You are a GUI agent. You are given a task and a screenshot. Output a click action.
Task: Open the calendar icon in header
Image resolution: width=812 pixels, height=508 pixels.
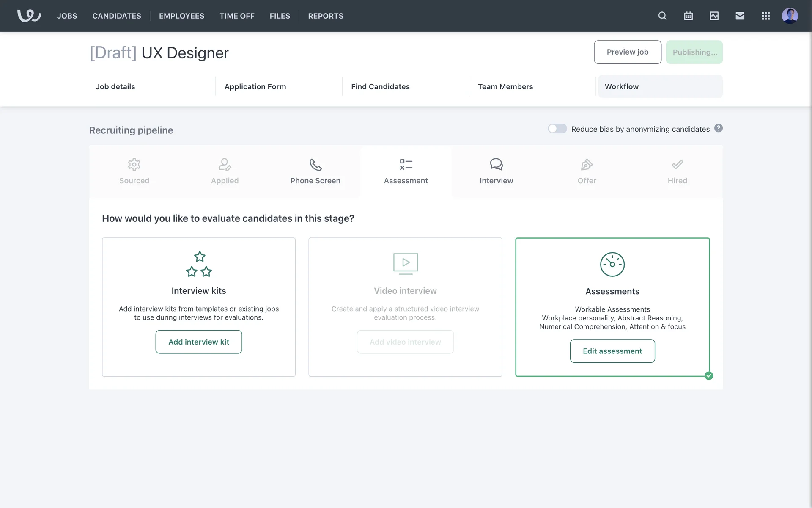point(688,16)
